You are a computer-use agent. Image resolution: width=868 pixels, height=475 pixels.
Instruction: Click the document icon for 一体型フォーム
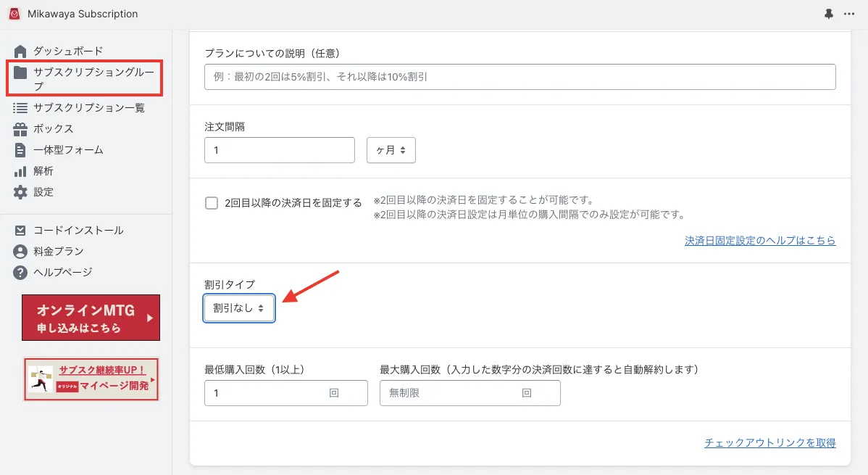[x=20, y=149]
